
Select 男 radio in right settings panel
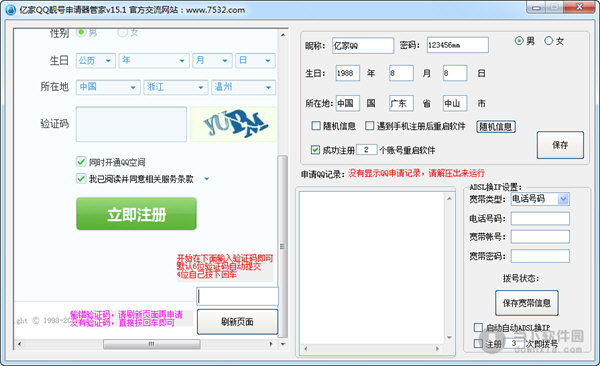point(519,41)
